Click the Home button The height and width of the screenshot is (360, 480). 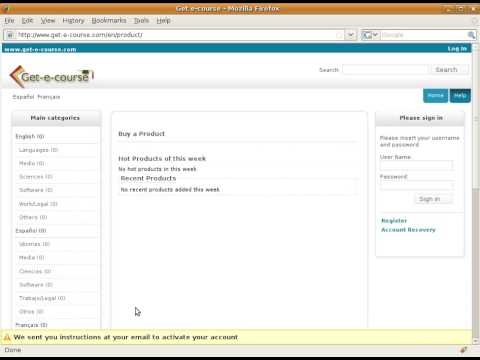pyautogui.click(x=436, y=96)
